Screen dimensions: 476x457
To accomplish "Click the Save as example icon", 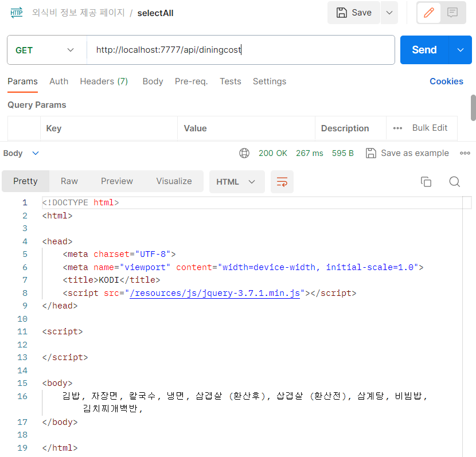I will (370, 153).
